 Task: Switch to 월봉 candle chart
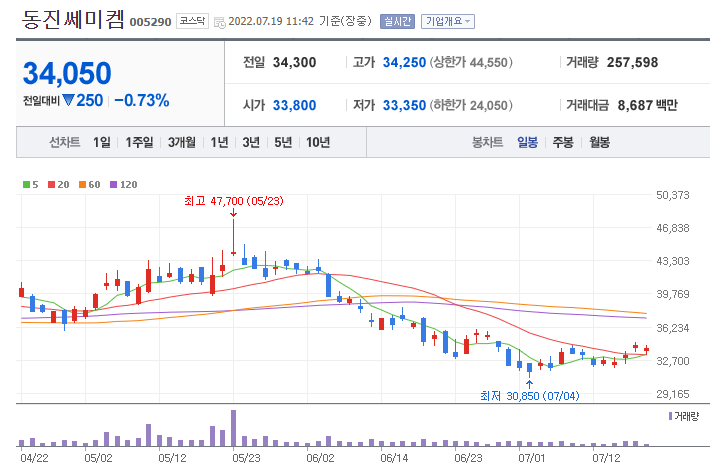(x=599, y=143)
